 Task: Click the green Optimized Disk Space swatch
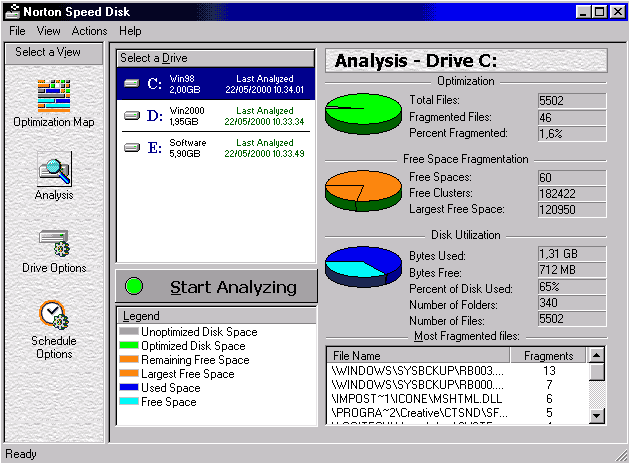tap(129, 345)
